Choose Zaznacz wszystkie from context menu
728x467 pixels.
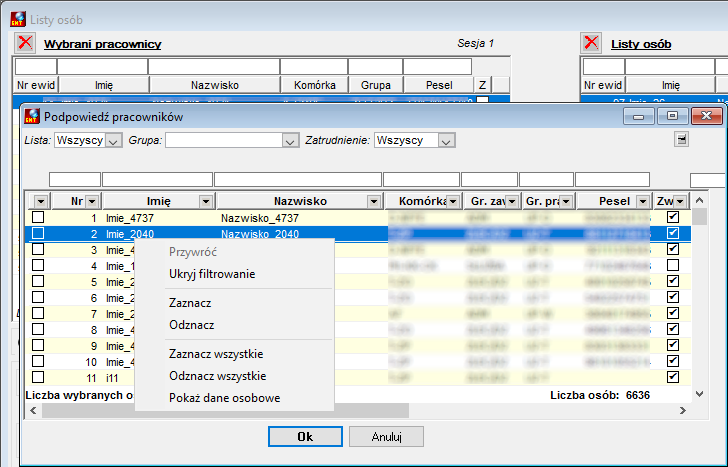click(x=216, y=354)
